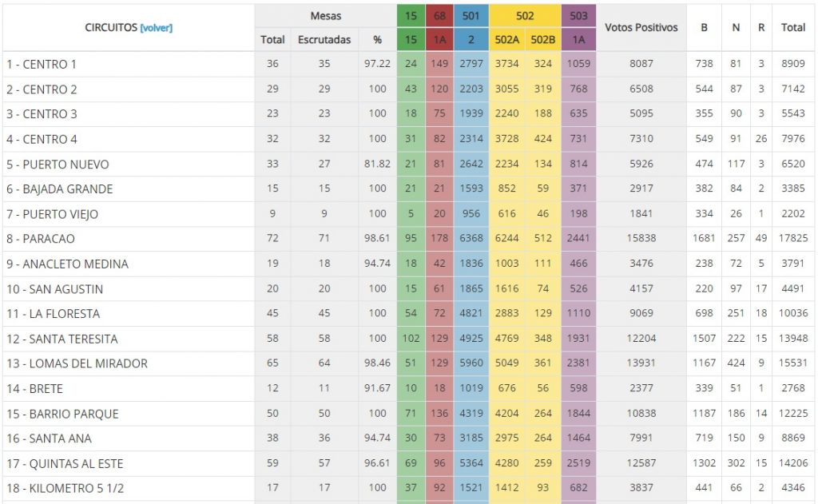818x504 pixels.
Task: Select the yellow 502 party header
Action: click(x=525, y=15)
